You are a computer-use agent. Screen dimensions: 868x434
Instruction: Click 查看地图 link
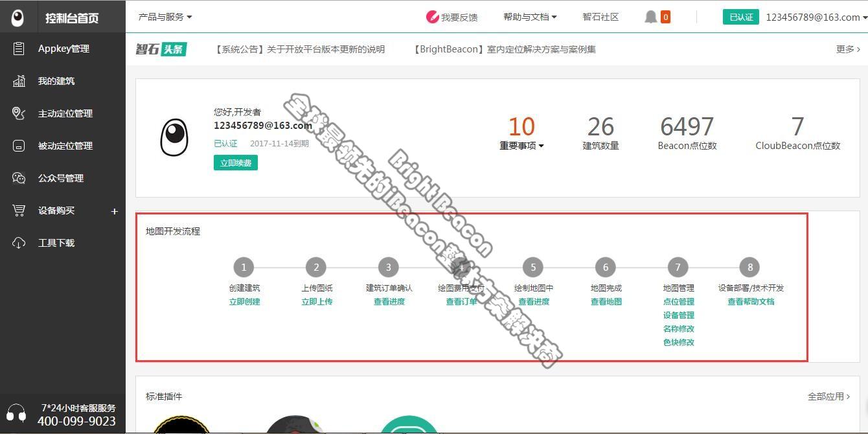point(606,302)
